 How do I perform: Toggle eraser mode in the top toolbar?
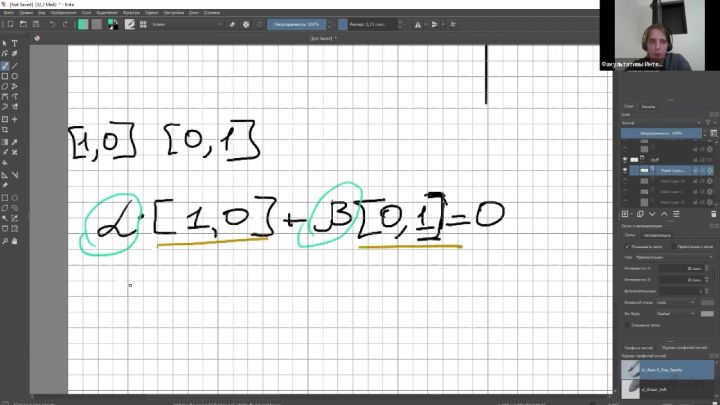232,23
